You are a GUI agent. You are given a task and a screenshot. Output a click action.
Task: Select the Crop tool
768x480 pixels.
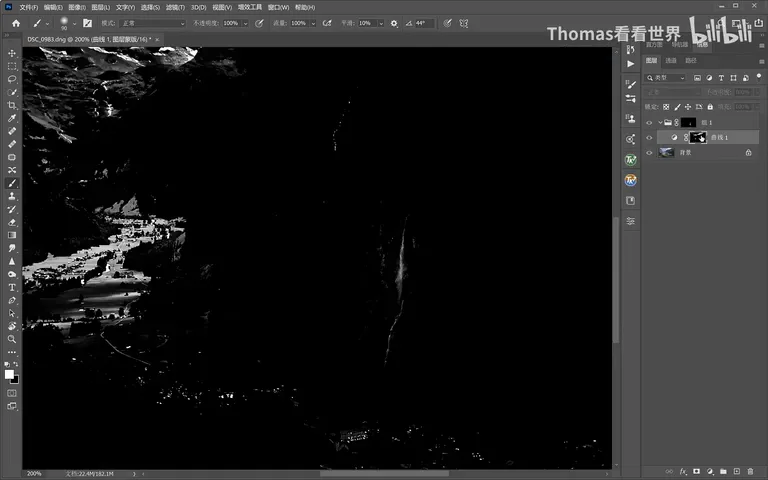12,105
